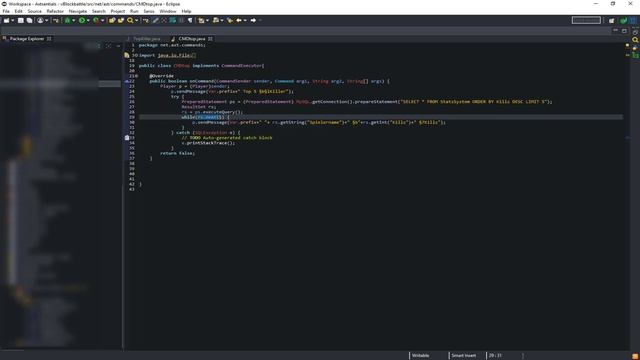The width and height of the screenshot is (640, 360).
Task: Click the green hierarchy icon in right trim
Action: click(635, 55)
